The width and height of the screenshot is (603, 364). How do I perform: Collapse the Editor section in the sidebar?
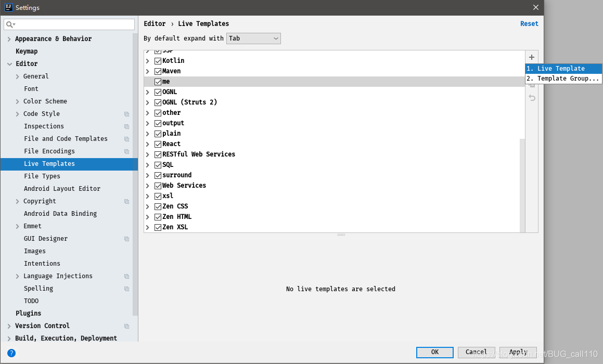point(8,63)
